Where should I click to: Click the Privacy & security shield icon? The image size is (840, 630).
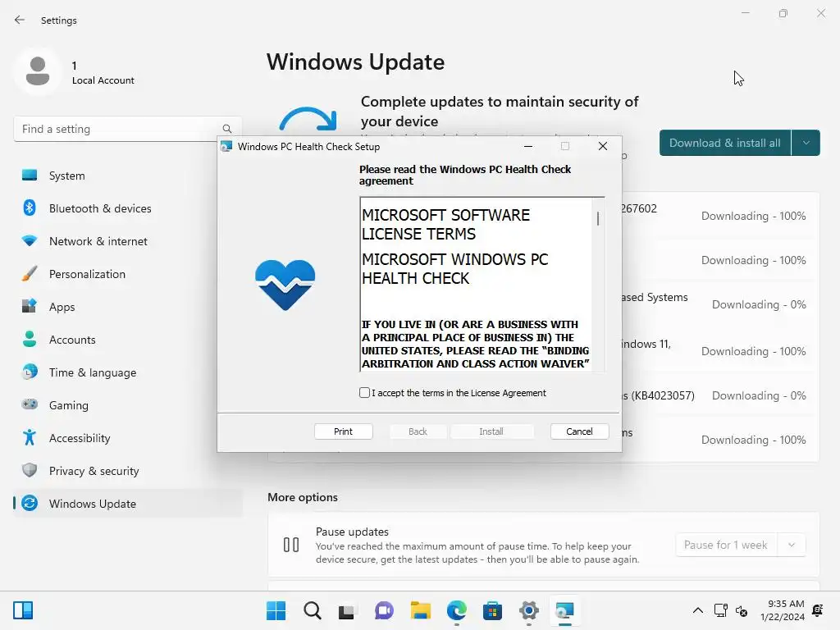coord(30,470)
